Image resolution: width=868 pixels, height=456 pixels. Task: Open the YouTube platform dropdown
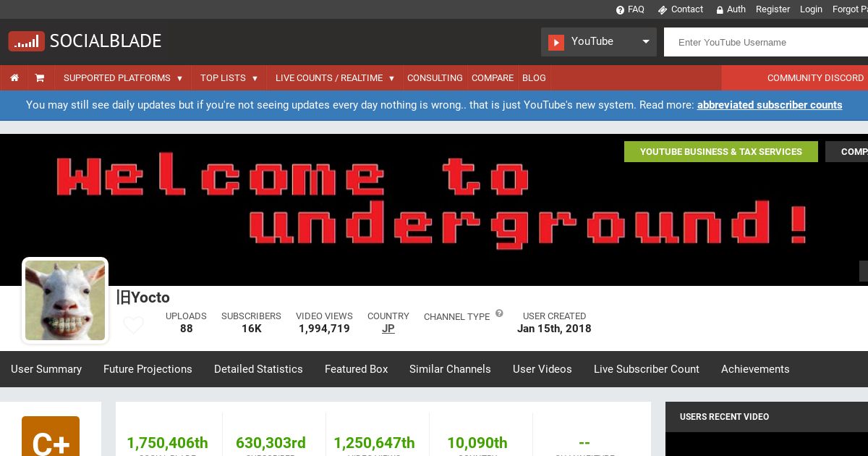[x=599, y=42]
